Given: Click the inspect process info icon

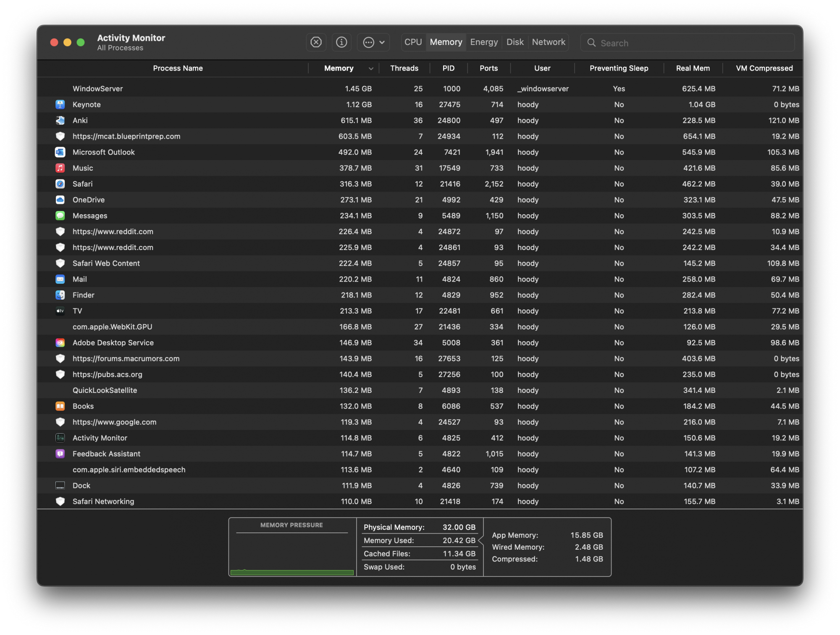Looking at the screenshot, I should point(341,42).
